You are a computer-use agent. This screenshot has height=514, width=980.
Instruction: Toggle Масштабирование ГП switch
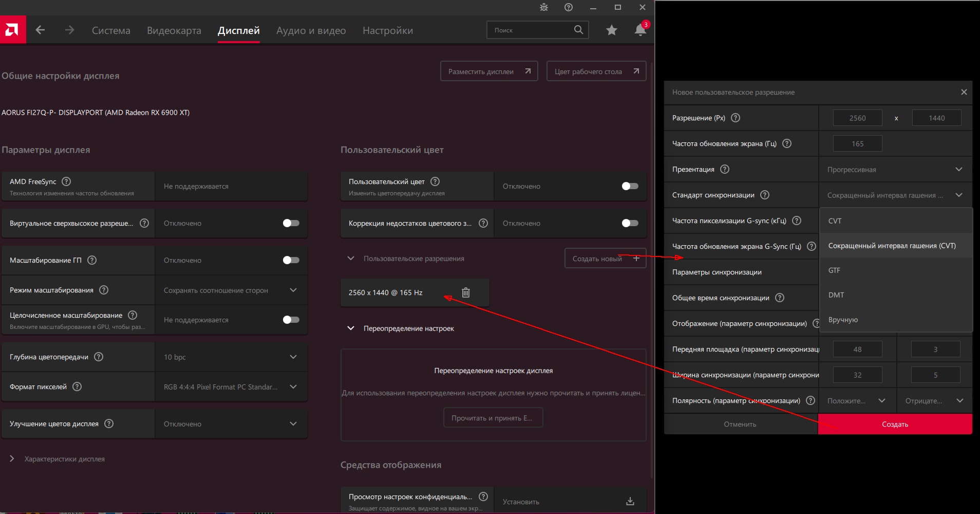[x=291, y=260]
